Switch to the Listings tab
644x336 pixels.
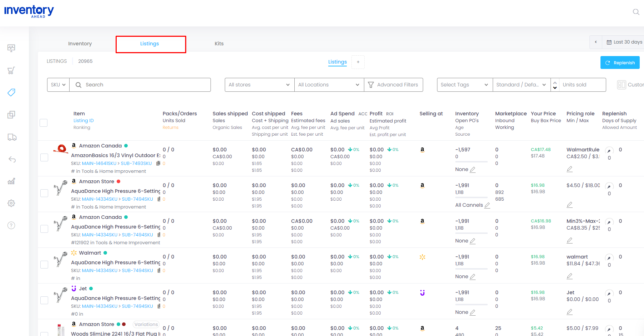(x=149, y=44)
